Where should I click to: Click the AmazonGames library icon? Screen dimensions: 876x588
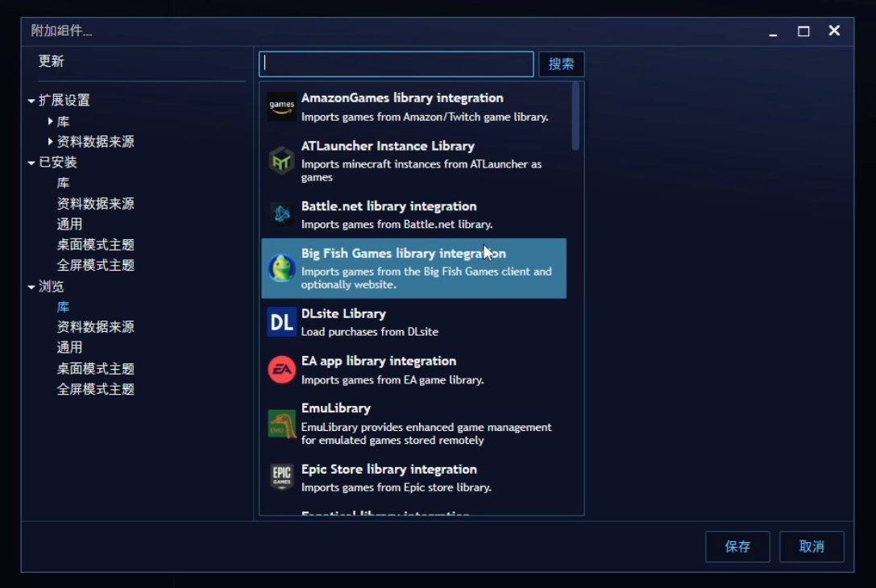point(281,106)
